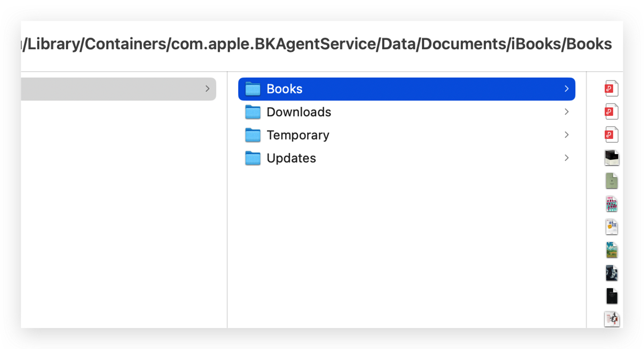The height and width of the screenshot is (349, 644).
Task: Select the white cover with orange file
Action: pos(611,227)
